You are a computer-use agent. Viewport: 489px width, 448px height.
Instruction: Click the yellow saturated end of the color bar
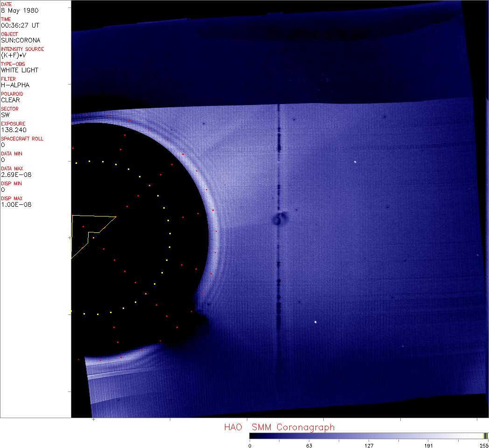click(485, 436)
